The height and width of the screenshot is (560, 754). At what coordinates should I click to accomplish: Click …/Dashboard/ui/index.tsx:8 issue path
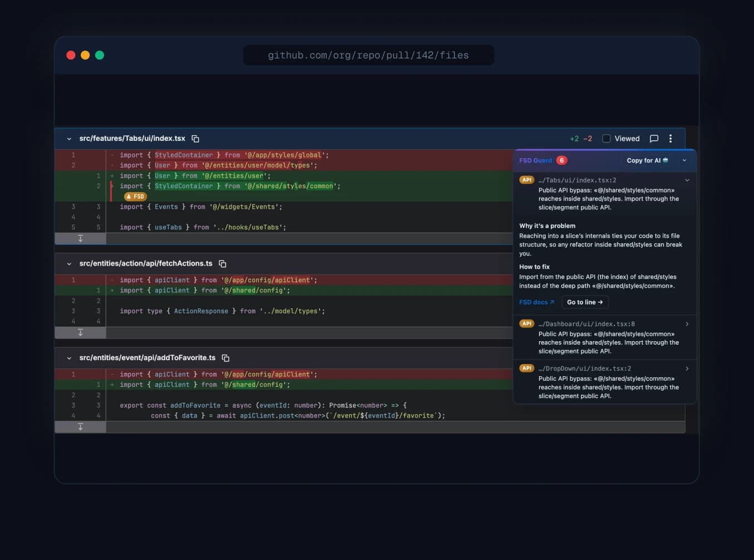586,324
